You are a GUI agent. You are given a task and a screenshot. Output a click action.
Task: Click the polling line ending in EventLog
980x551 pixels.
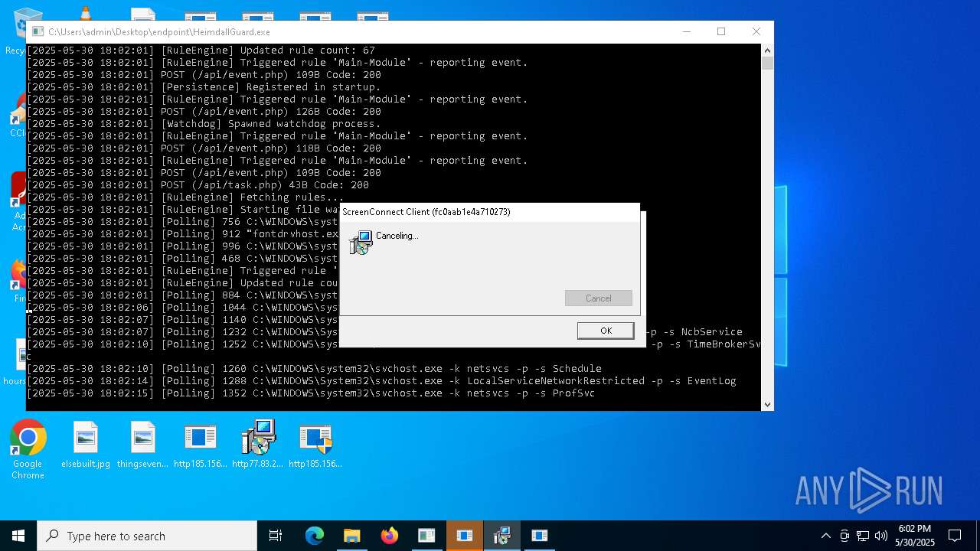tap(381, 380)
